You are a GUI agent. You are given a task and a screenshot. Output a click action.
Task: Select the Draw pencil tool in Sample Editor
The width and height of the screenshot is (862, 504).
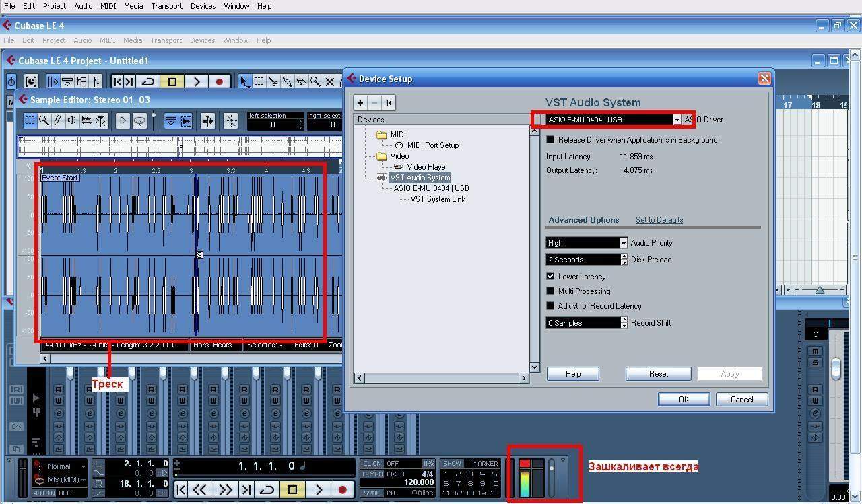[58, 120]
